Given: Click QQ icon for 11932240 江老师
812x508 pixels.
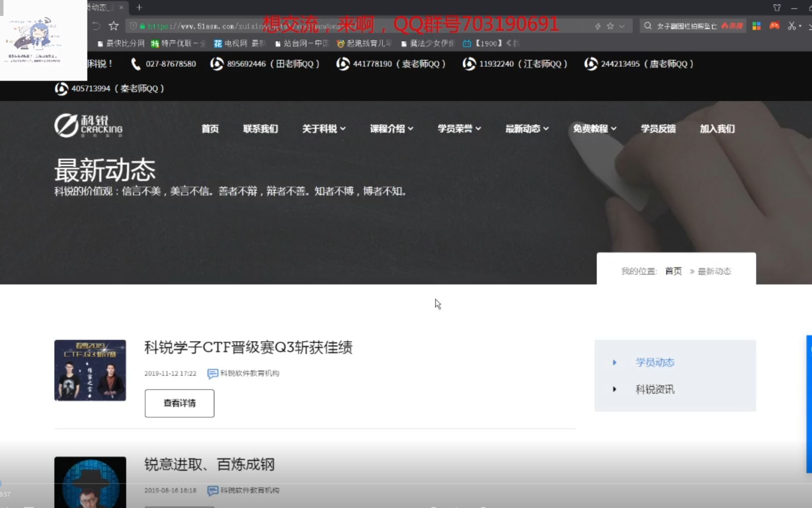Looking at the screenshot, I should (x=469, y=64).
